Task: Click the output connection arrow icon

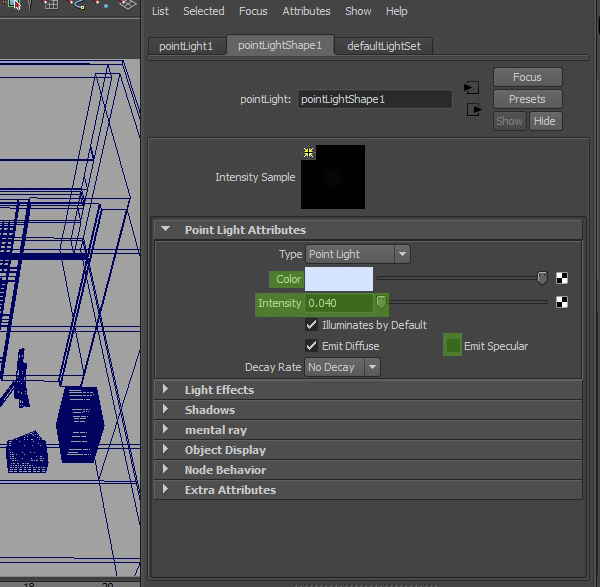Action: point(474,110)
